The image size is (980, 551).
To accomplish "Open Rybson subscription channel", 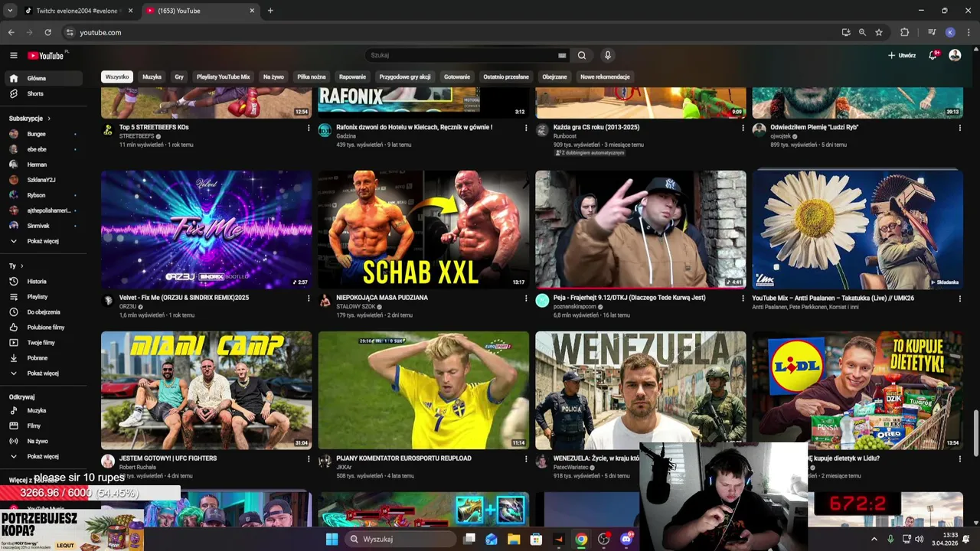I will tap(43, 195).
